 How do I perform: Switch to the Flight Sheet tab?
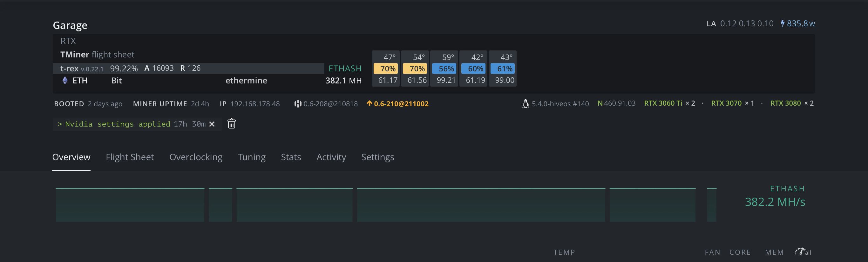click(x=130, y=157)
